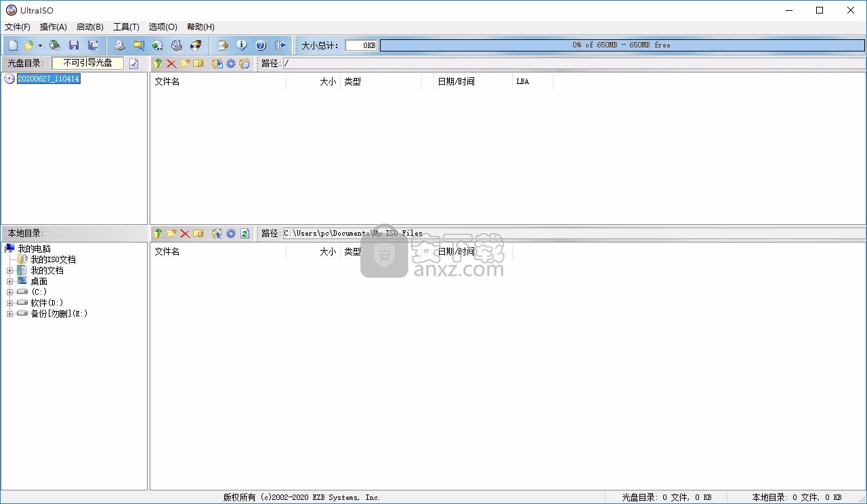Sort image pane by 类型 column
Screen dimensions: 867x504
click(380, 81)
